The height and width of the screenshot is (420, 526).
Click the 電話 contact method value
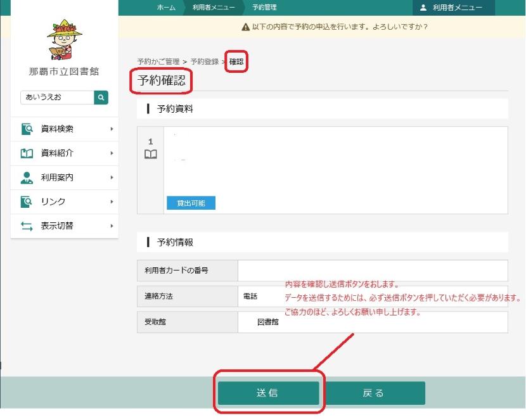[250, 296]
